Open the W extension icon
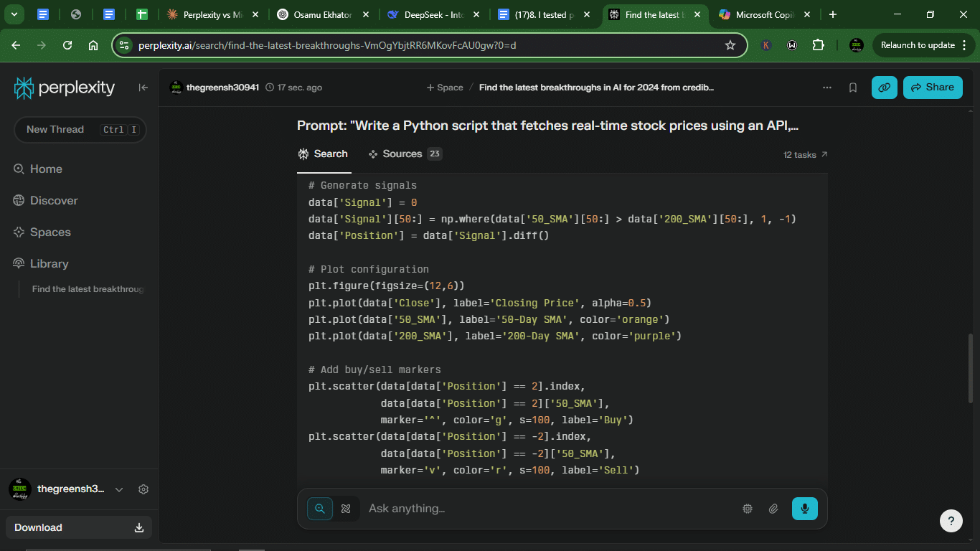 pos(792,45)
